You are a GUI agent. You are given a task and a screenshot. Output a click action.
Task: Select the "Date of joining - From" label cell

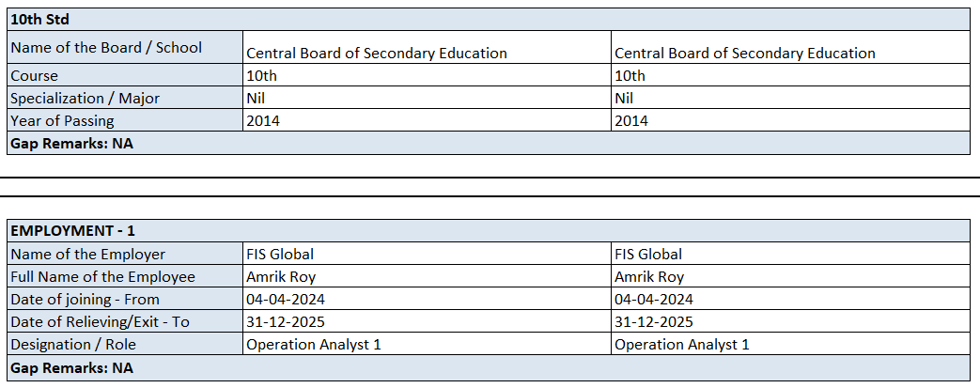(85, 300)
